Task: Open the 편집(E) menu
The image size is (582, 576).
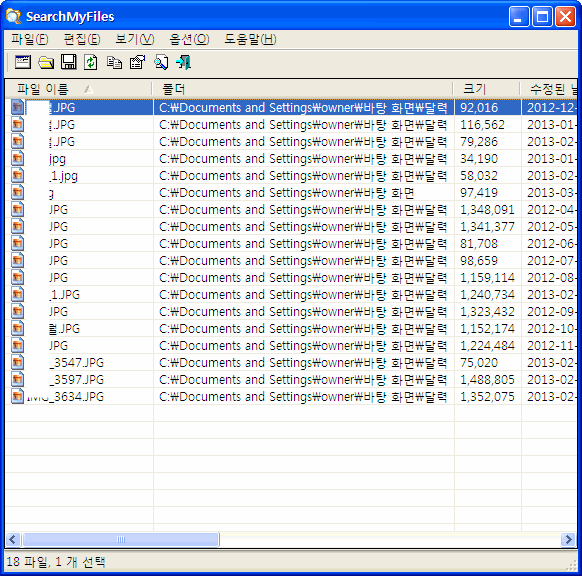Action: pos(82,39)
